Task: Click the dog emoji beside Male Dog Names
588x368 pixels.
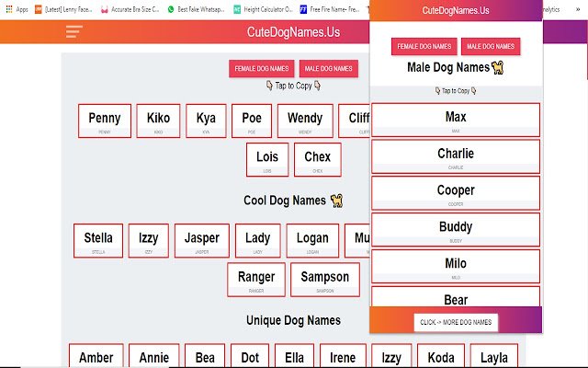Action: point(498,67)
